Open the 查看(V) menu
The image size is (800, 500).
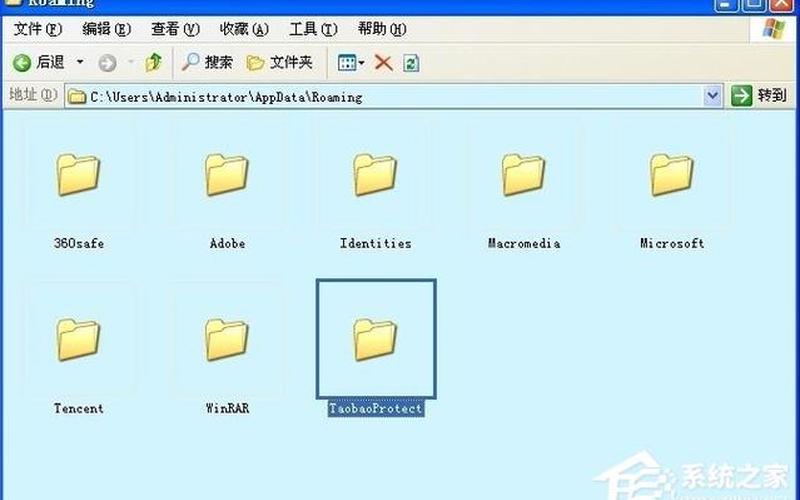tap(175, 29)
